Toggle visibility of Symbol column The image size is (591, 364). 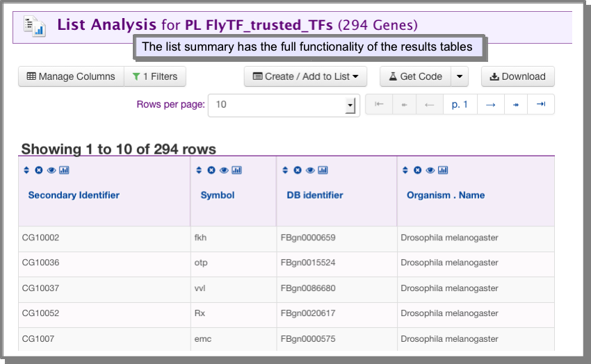(225, 170)
